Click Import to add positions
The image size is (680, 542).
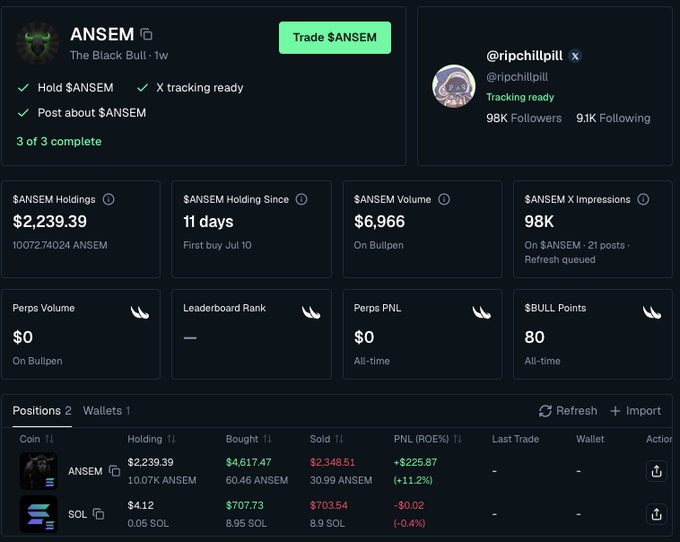(x=635, y=411)
